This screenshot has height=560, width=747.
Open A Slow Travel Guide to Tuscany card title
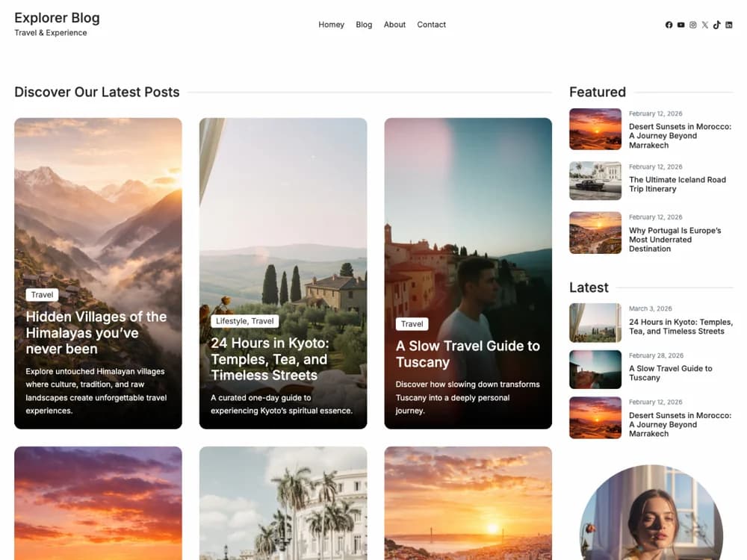click(x=468, y=354)
